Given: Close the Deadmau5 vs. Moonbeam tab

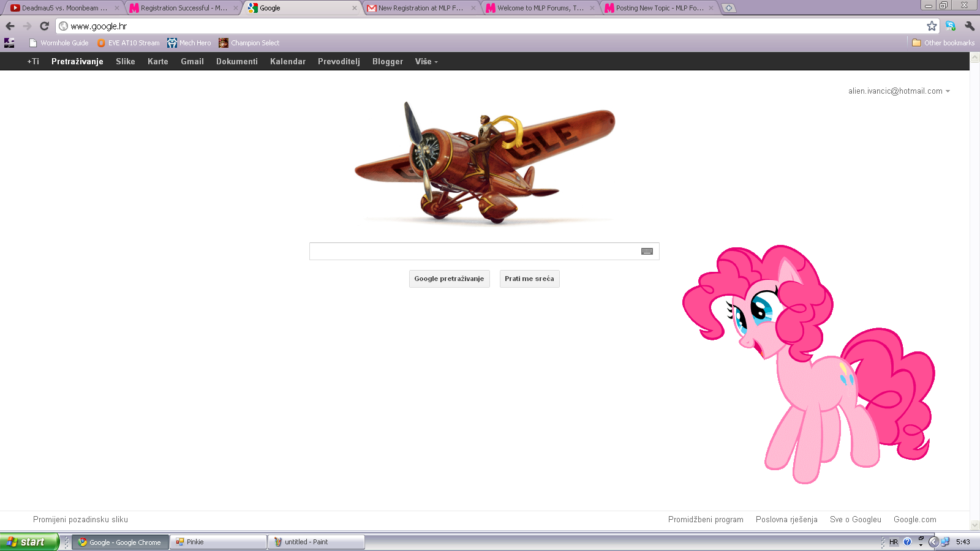Looking at the screenshot, I should click(117, 8).
